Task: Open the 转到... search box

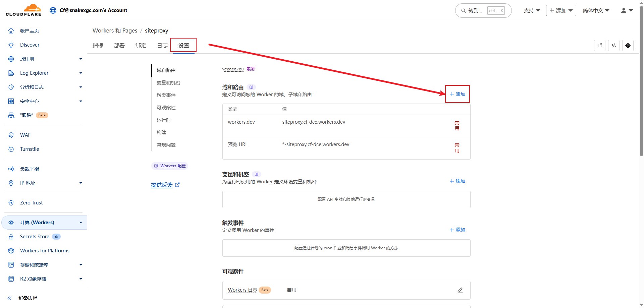Action: (x=483, y=10)
